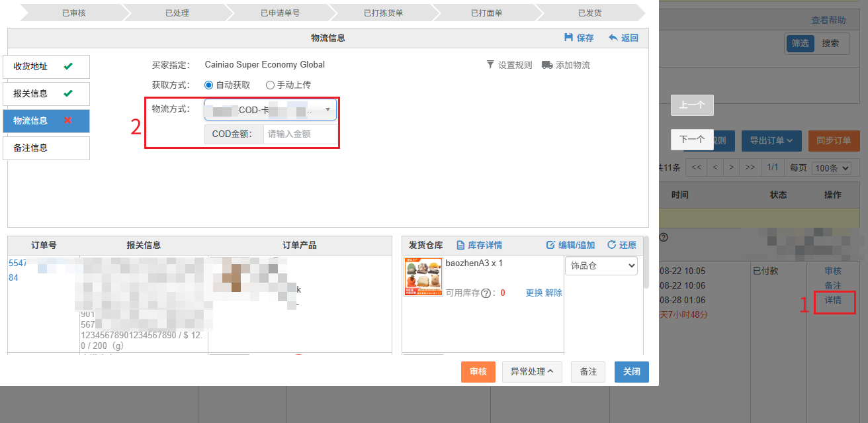The width and height of the screenshot is (868, 423).
Task: Select the auto-fetch radio button
Action: coord(209,85)
